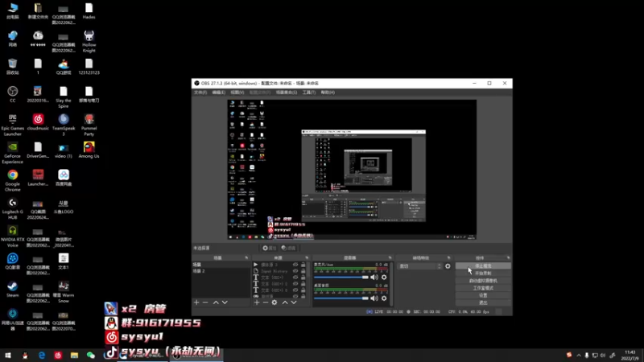
Task: Open the 工具(T) menu in OBS
Action: [309, 93]
